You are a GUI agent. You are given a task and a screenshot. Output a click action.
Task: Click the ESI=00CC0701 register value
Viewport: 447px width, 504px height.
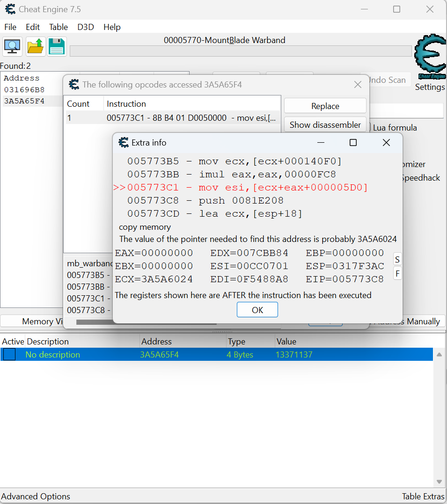pyautogui.click(x=249, y=266)
